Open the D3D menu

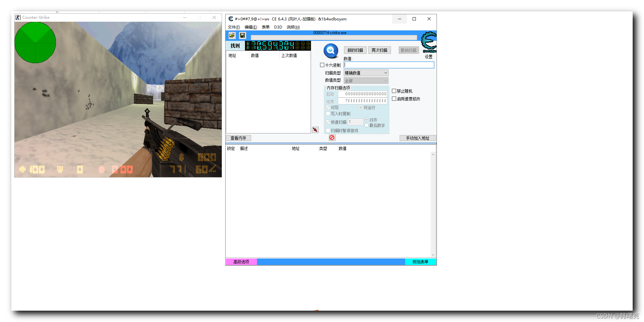pos(278,27)
